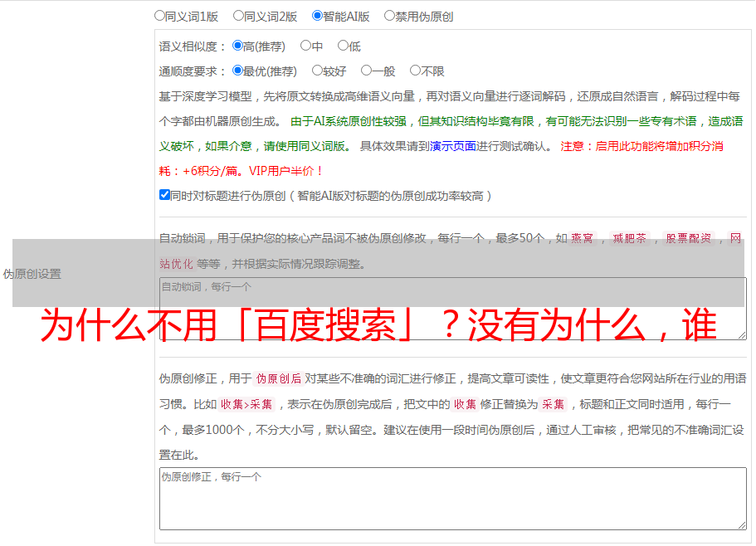Open the 演示页面 link
Screen dimensions: 756x546
[x=453, y=146]
